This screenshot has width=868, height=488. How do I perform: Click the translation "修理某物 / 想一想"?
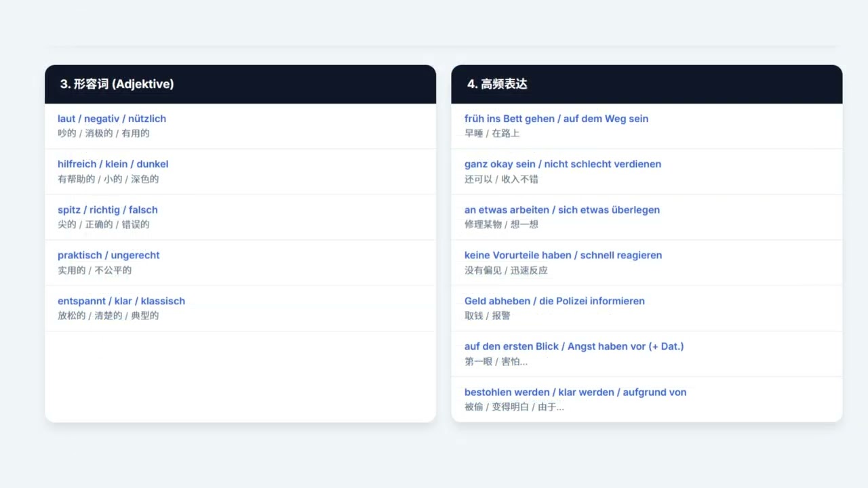click(502, 224)
